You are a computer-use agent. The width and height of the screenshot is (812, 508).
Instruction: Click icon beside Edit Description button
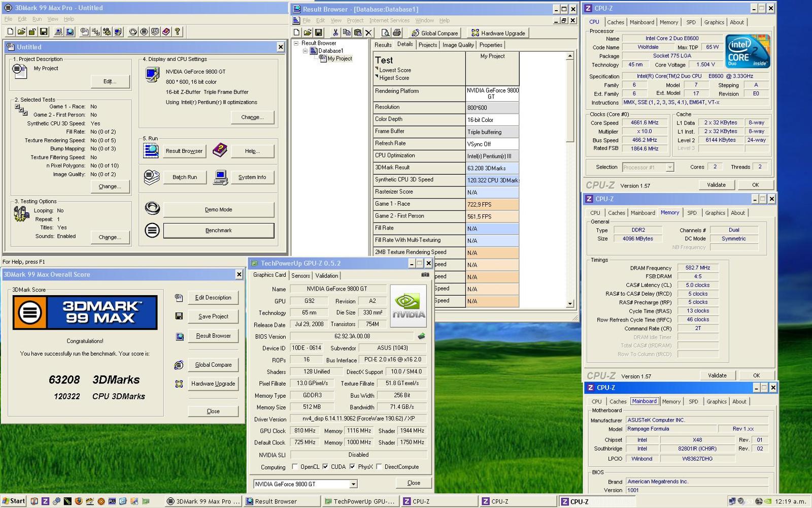(179, 298)
